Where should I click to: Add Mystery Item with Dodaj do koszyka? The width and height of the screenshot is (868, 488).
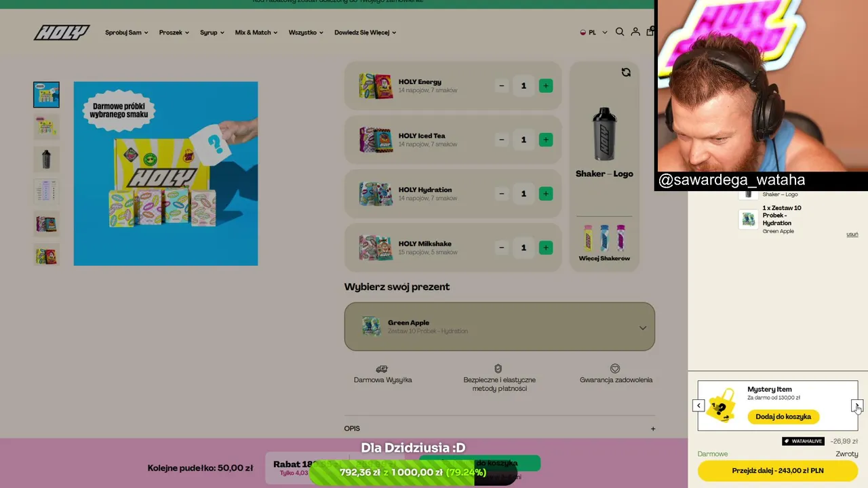[783, 417]
